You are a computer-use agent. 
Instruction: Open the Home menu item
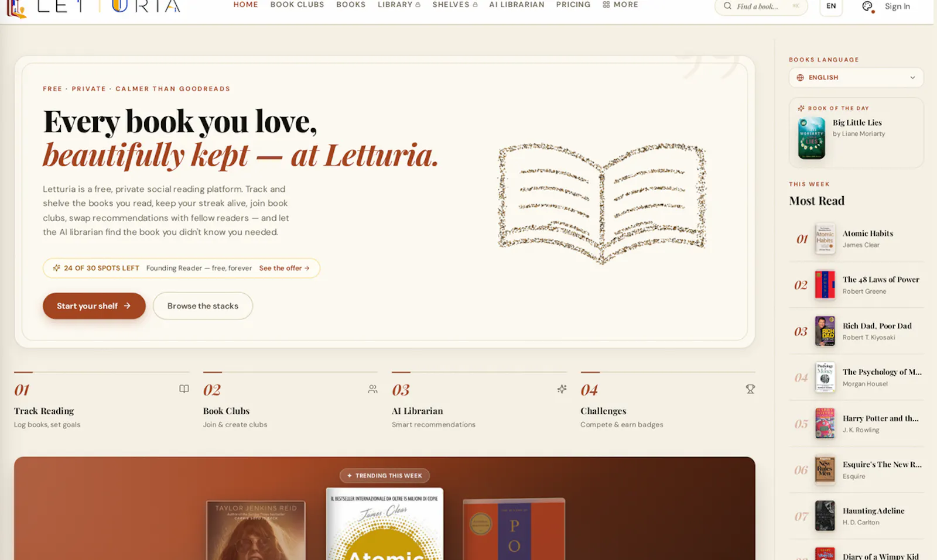point(245,5)
